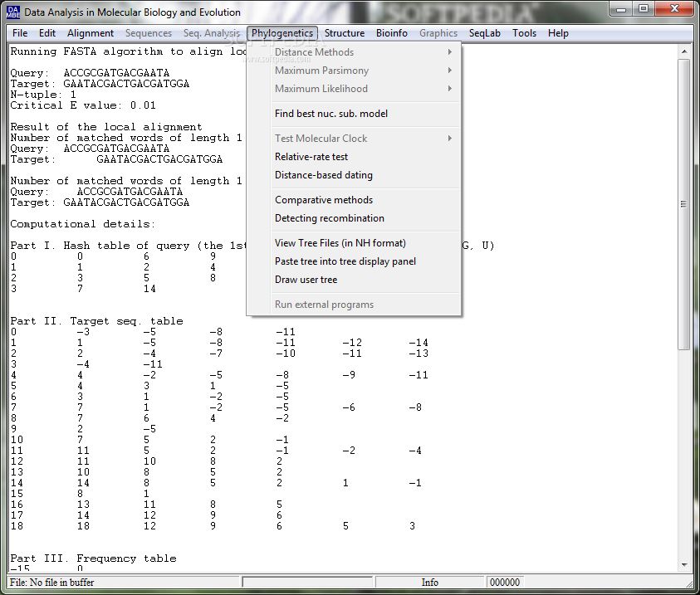The height and width of the screenshot is (595, 700).
Task: Minimize the DAMBE window
Action: 620,8
